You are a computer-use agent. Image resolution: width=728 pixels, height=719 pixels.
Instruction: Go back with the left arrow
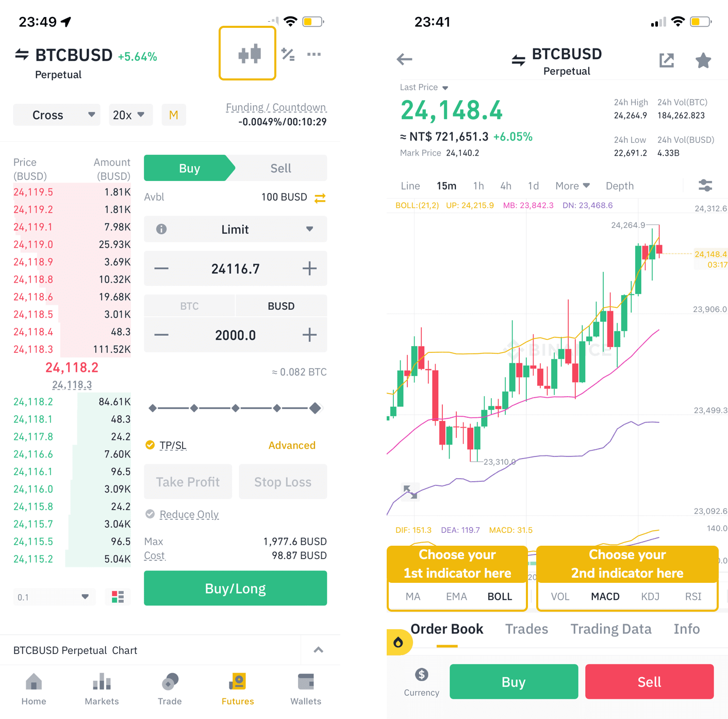click(404, 59)
